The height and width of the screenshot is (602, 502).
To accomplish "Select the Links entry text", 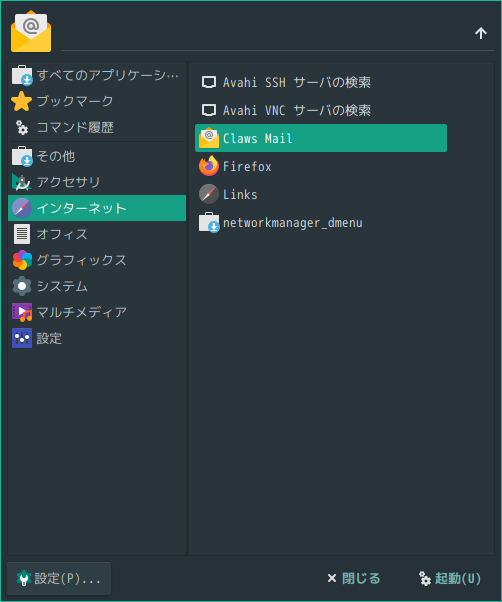I will (240, 194).
